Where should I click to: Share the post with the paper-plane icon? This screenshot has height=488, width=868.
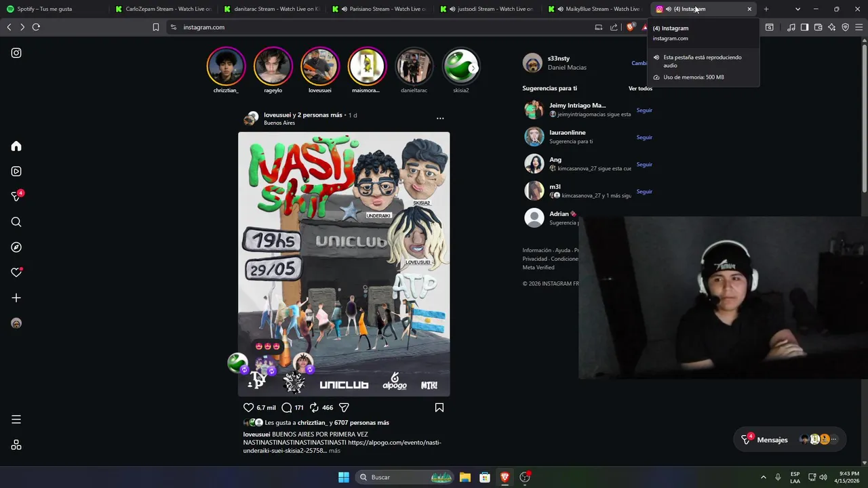click(344, 407)
